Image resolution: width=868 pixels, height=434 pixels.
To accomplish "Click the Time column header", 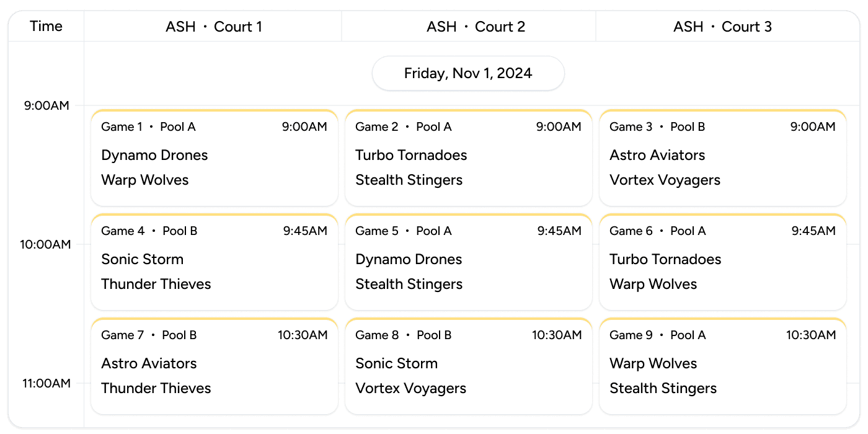I will [46, 26].
